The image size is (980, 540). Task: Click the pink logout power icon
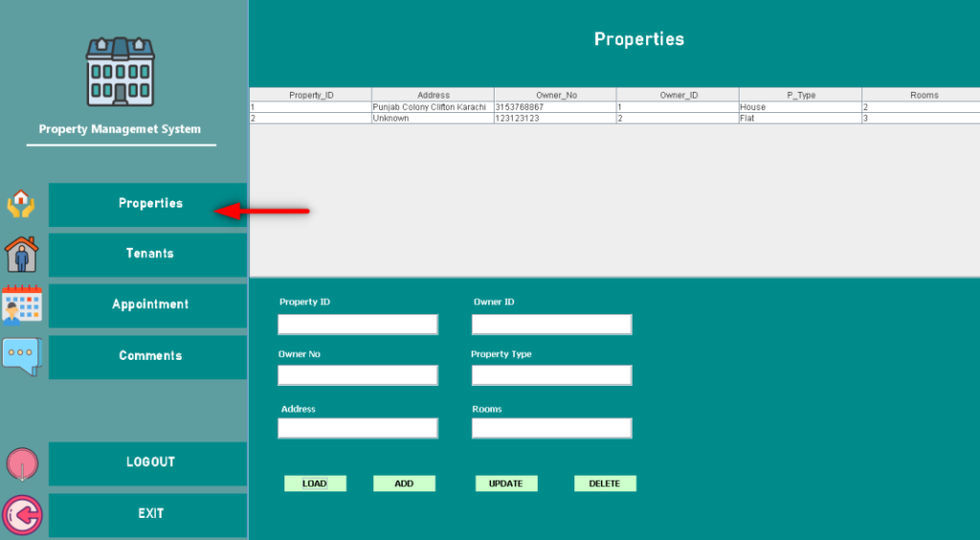click(23, 464)
